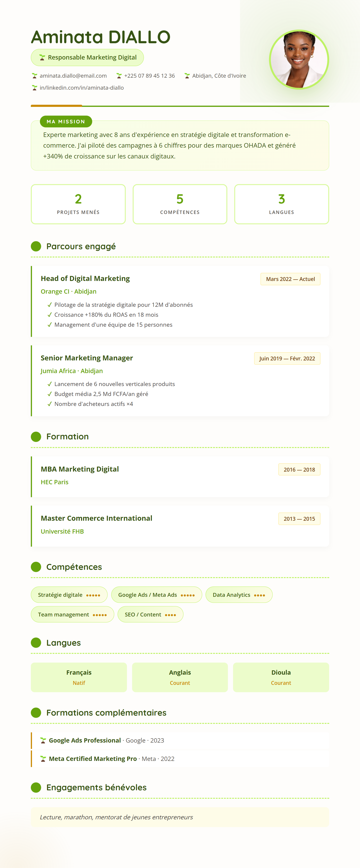Viewport: 360px width, 868px height.
Task: Click the MBA Marketing Digital entry title
Action: [x=80, y=469]
